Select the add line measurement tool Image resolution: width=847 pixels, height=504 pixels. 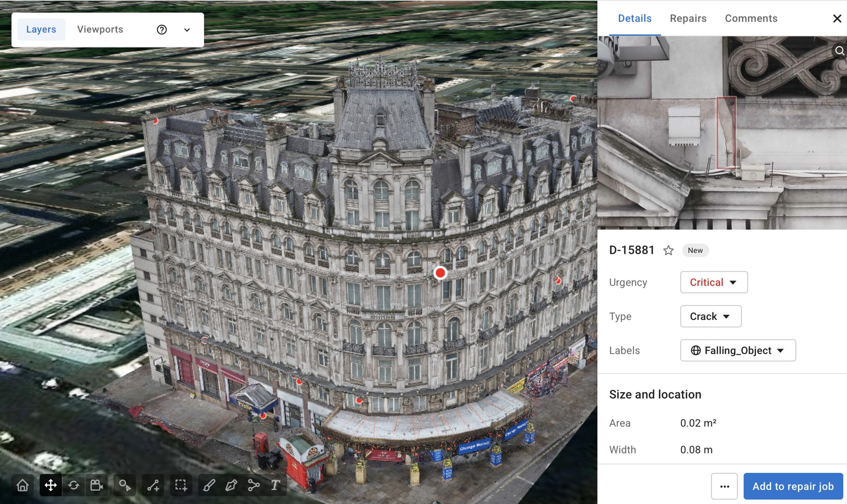click(153, 485)
